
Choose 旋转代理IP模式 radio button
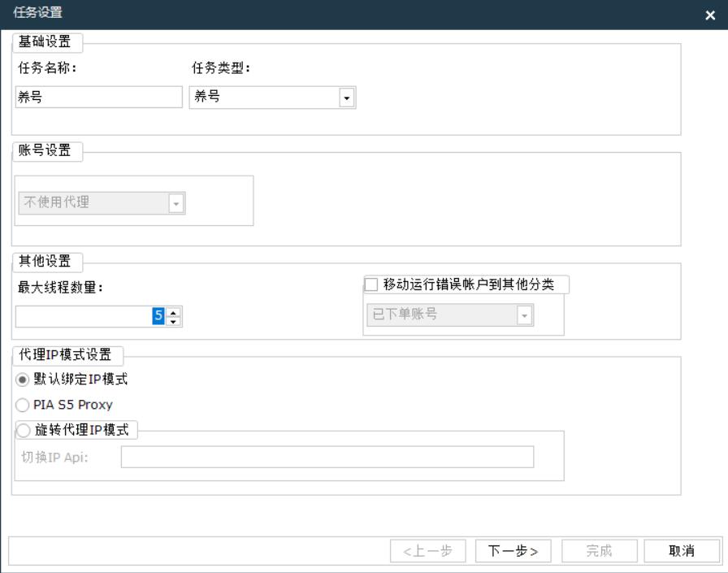click(23, 431)
